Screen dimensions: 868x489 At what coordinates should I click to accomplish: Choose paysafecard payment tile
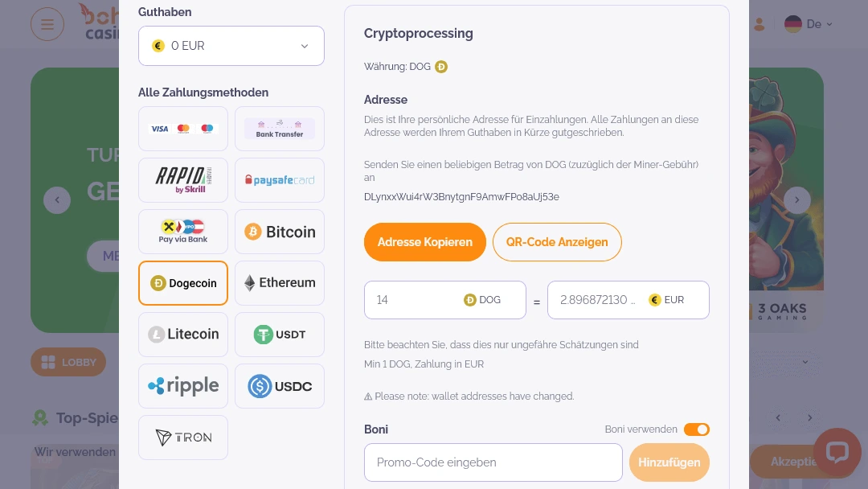coord(280,180)
